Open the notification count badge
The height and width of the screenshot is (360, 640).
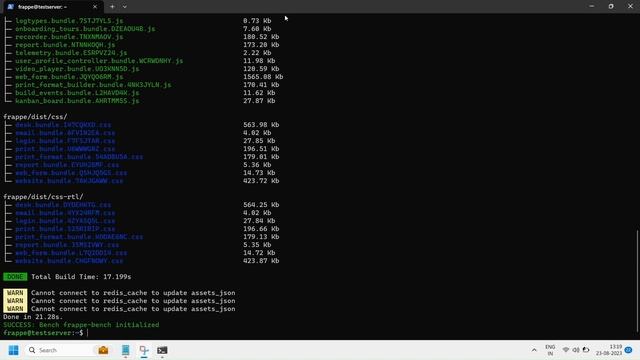click(629, 350)
